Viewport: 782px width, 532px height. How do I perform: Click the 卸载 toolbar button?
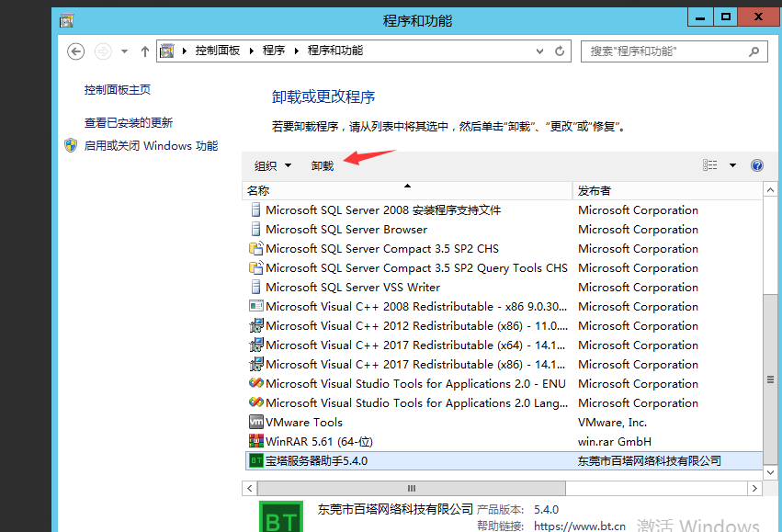(x=323, y=166)
